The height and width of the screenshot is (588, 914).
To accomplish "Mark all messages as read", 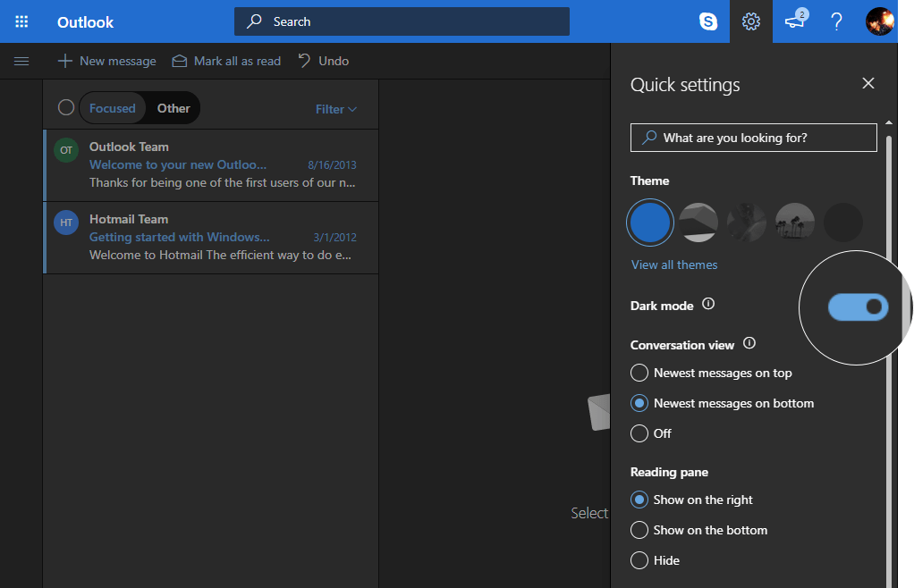I will [225, 61].
